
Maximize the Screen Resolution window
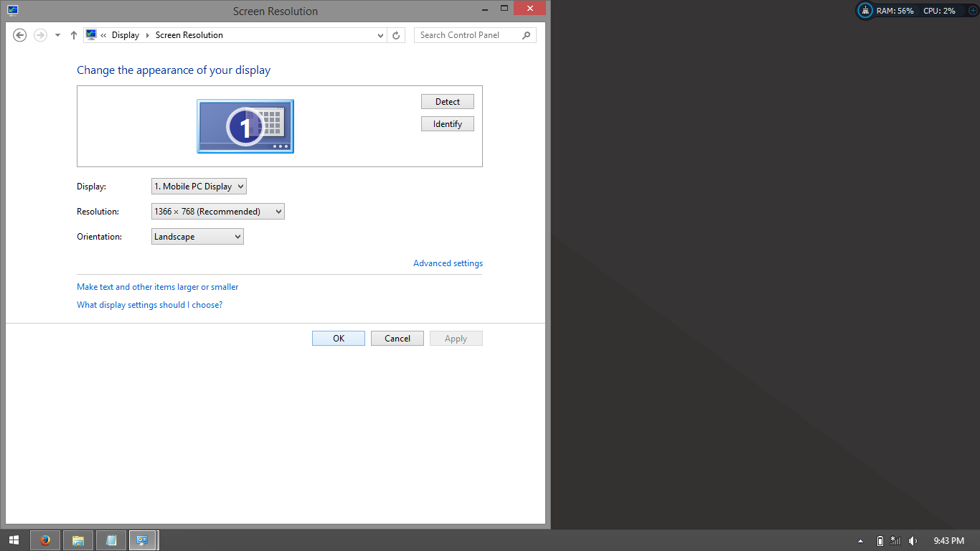tap(504, 9)
